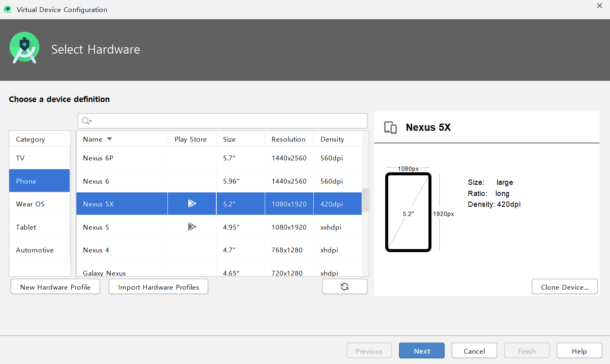This screenshot has width=610, height=364.
Task: Click the Play Store icon in Nexus 5X row
Action: pos(192,204)
